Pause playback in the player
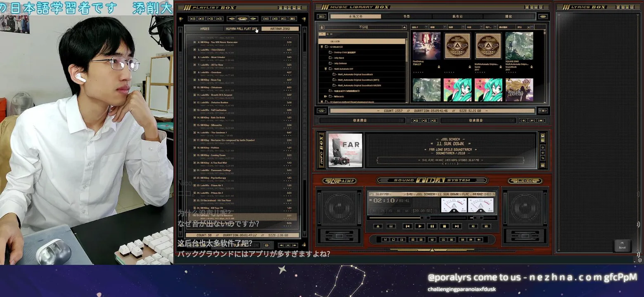This screenshot has width=644, height=297. (432, 226)
